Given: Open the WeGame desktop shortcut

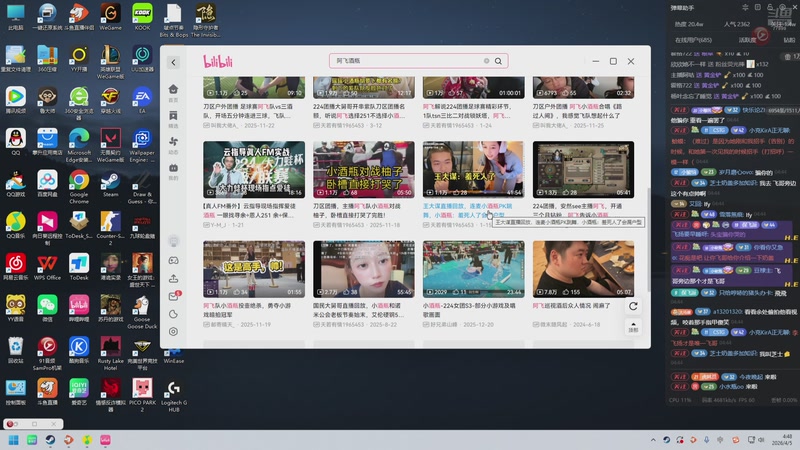Looking at the screenshot, I should (110, 16).
